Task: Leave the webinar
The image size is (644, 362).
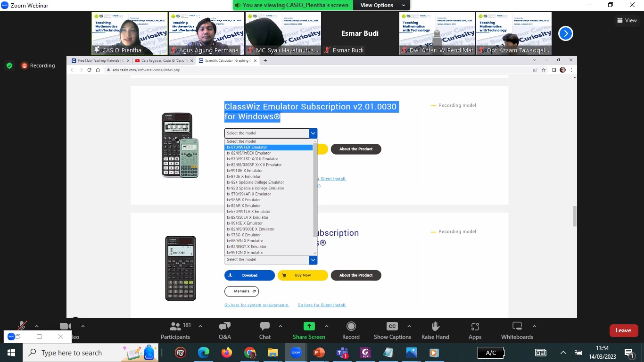Action: (x=623, y=330)
